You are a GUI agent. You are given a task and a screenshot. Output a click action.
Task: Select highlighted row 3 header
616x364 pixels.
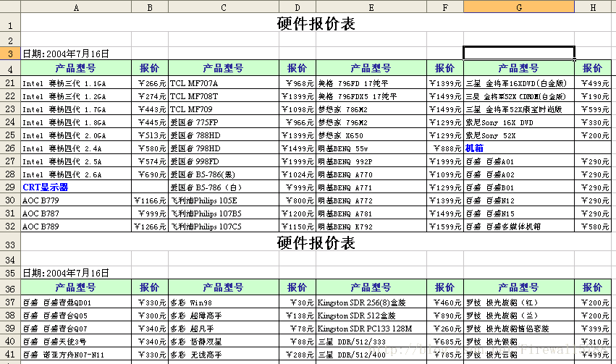[10, 54]
